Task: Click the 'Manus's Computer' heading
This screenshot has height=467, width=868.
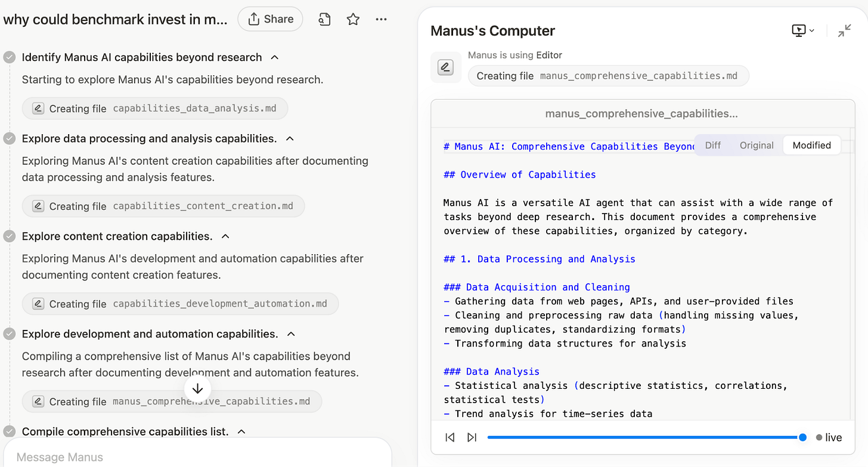Action: (x=492, y=31)
